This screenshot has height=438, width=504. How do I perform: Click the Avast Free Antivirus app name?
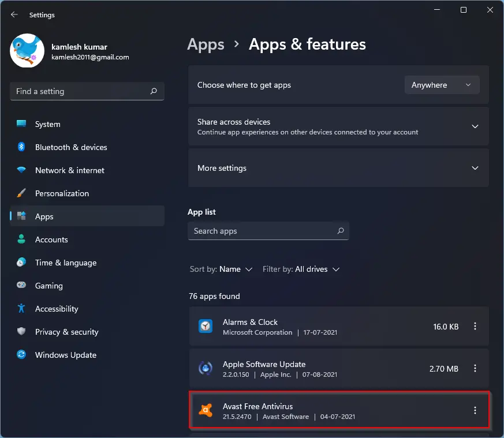pyautogui.click(x=258, y=406)
